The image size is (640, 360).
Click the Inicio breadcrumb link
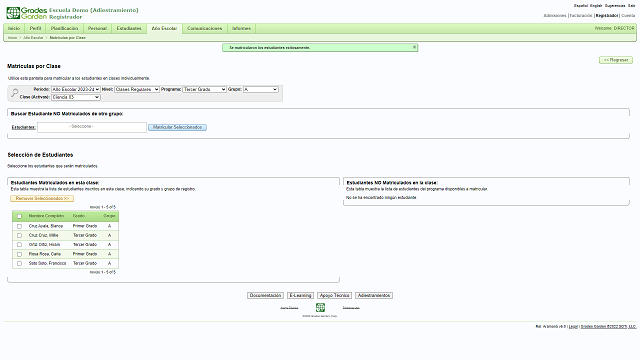pyautogui.click(x=13, y=38)
